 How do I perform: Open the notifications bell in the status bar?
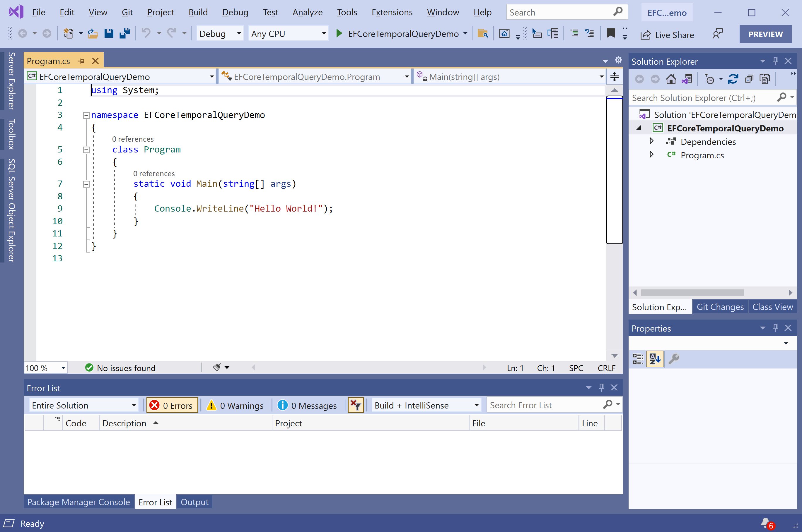pos(766,523)
